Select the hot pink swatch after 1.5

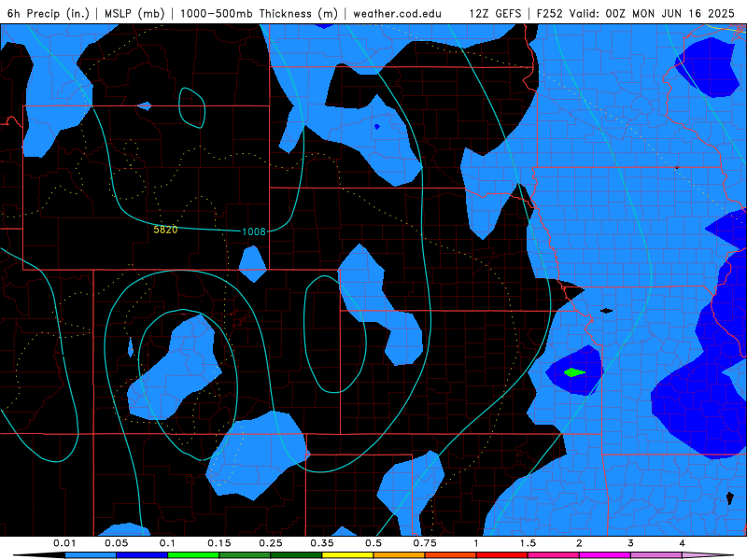pos(553,555)
